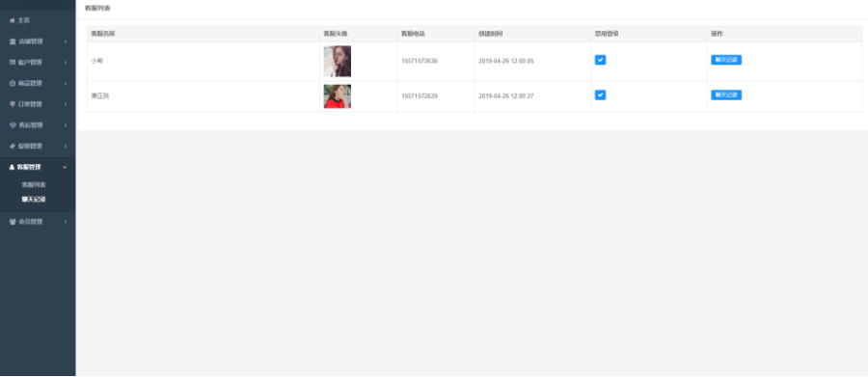The image size is (868, 377).
Task: Click the 客服管理 person icon
Action: [13, 167]
